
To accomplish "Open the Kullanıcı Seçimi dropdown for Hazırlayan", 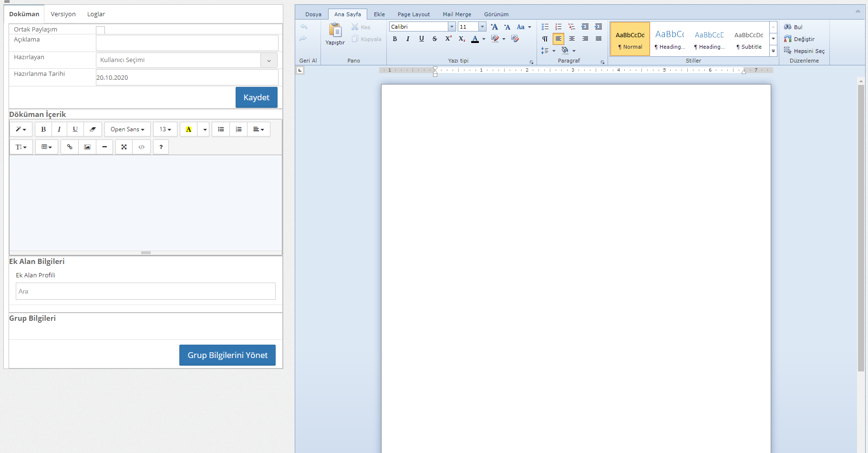I will point(269,60).
